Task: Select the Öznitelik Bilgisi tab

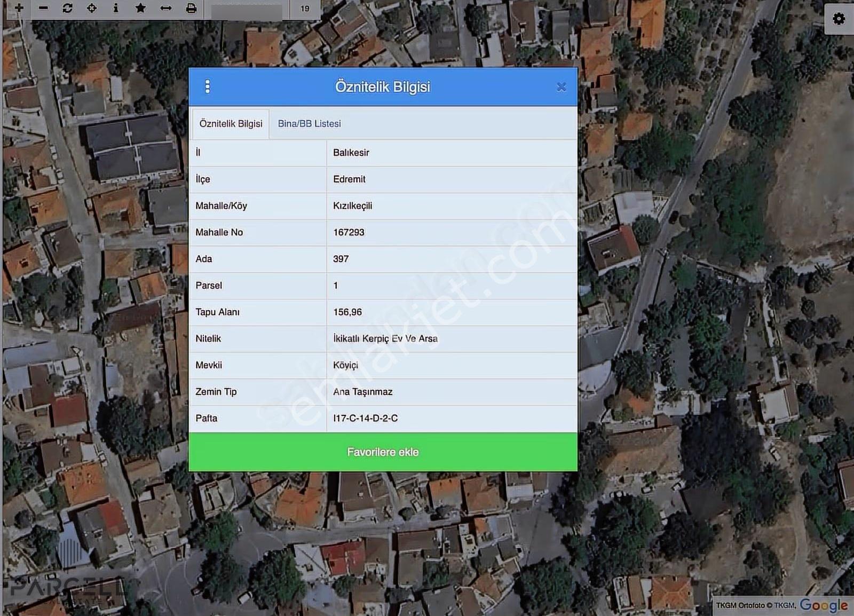Action: pos(231,124)
